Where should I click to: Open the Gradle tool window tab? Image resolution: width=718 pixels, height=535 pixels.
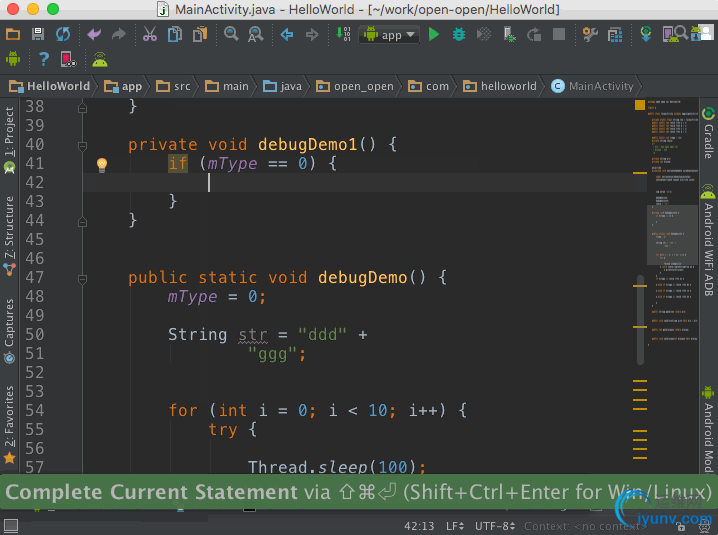tap(708, 133)
